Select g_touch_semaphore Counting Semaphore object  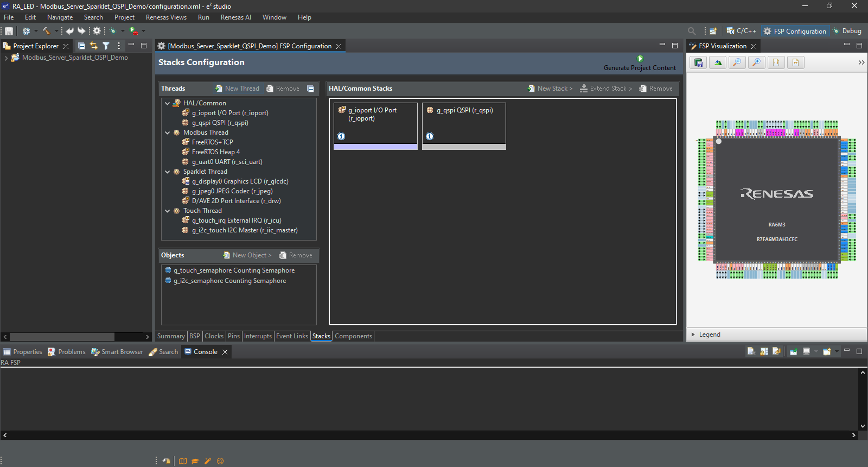[234, 270]
